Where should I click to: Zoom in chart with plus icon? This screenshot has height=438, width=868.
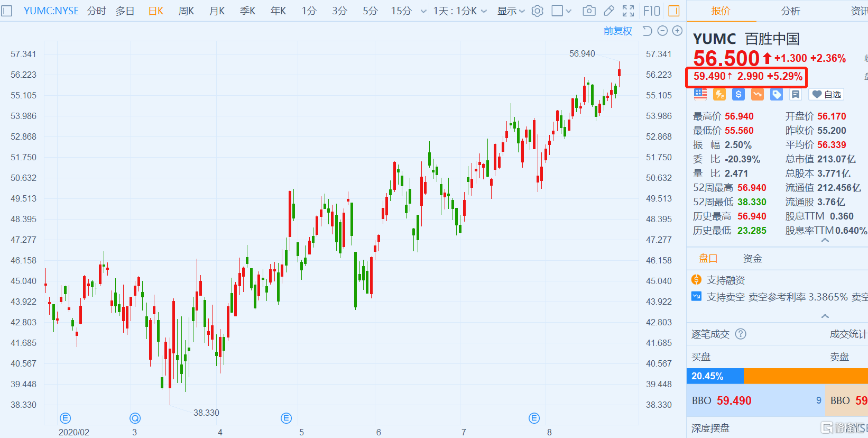click(677, 31)
